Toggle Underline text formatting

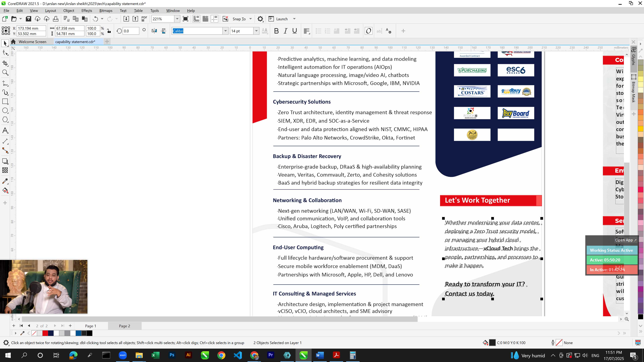click(295, 31)
